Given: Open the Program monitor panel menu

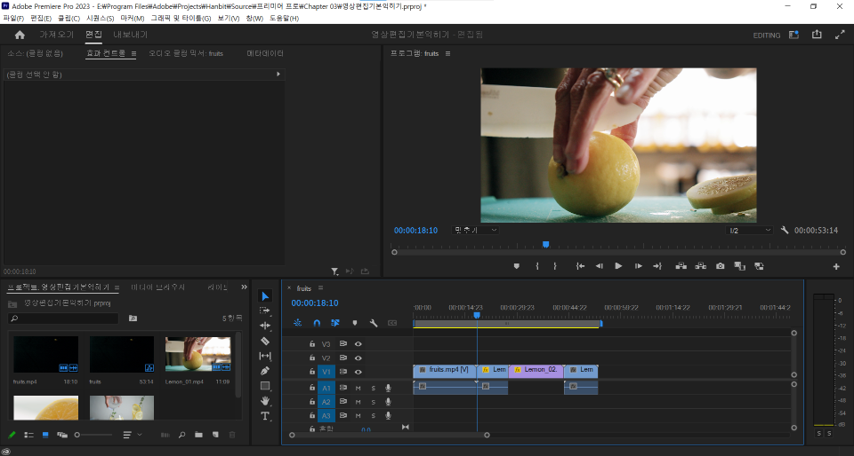Looking at the screenshot, I should [448, 53].
